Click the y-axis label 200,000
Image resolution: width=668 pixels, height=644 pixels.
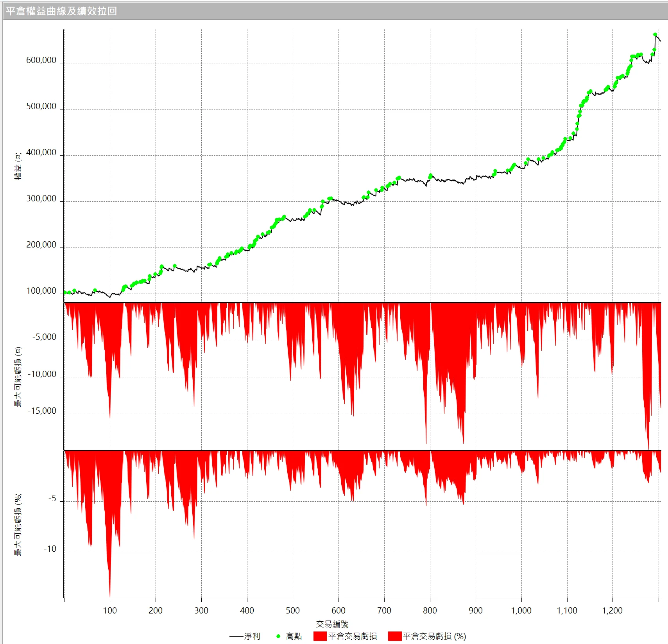coord(41,245)
